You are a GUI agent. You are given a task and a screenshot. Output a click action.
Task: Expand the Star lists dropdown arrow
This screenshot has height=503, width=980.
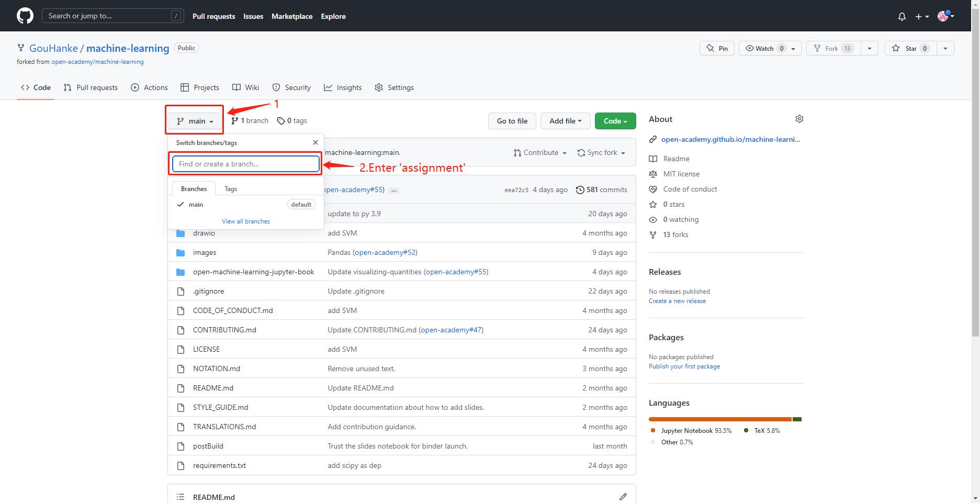pos(945,48)
